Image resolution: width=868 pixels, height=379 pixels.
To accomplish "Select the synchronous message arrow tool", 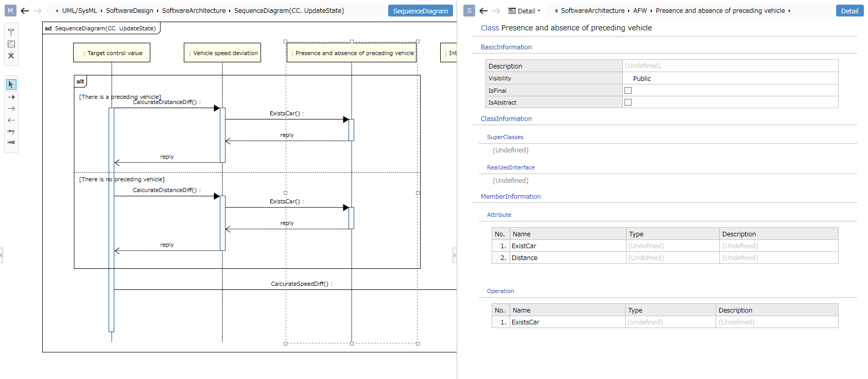I will [11, 97].
